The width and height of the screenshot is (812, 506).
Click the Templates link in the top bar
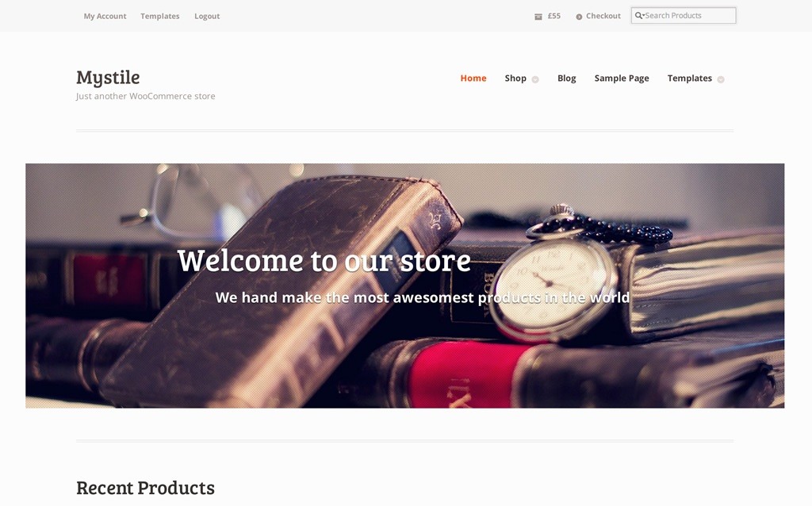[160, 16]
